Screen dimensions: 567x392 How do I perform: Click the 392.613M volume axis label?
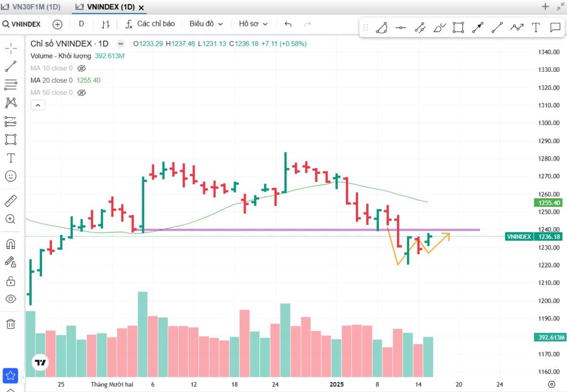pyautogui.click(x=550, y=337)
